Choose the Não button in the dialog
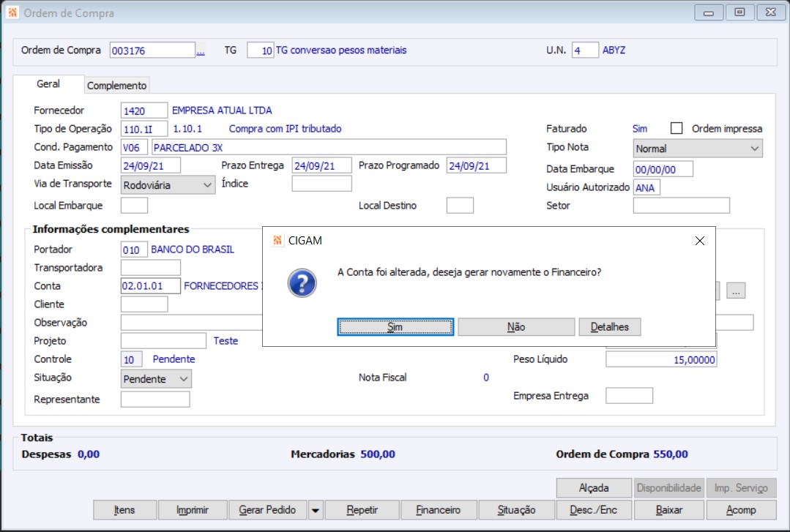The height and width of the screenshot is (532, 790). click(x=516, y=327)
